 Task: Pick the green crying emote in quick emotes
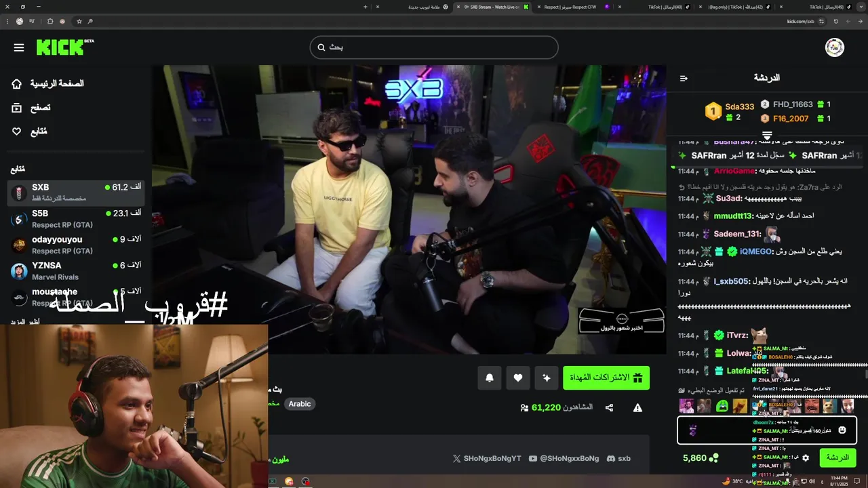click(722, 406)
